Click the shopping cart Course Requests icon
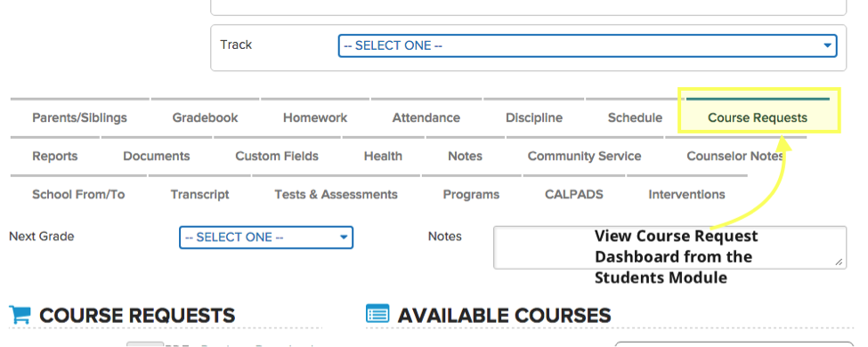Viewport: 868px width, 347px height. [20, 315]
